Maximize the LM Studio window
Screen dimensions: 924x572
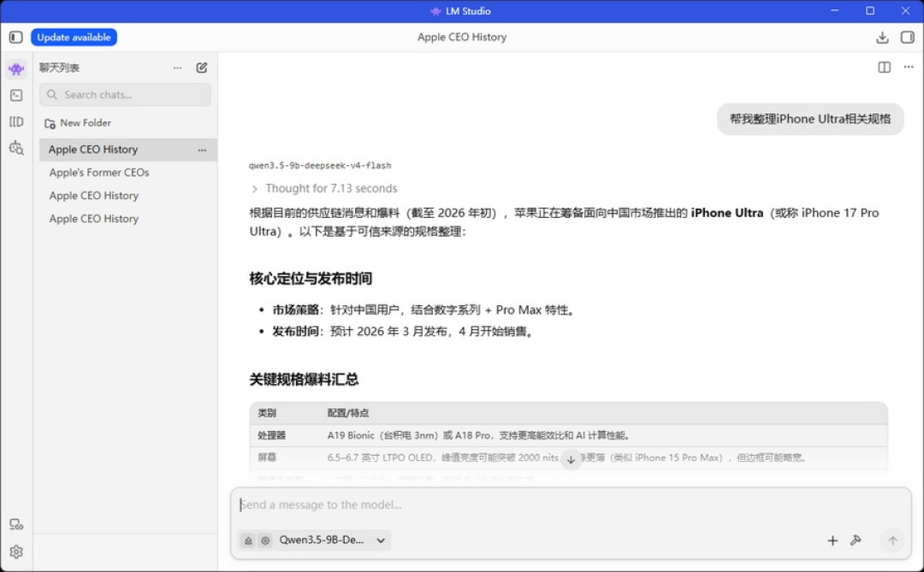pos(870,10)
